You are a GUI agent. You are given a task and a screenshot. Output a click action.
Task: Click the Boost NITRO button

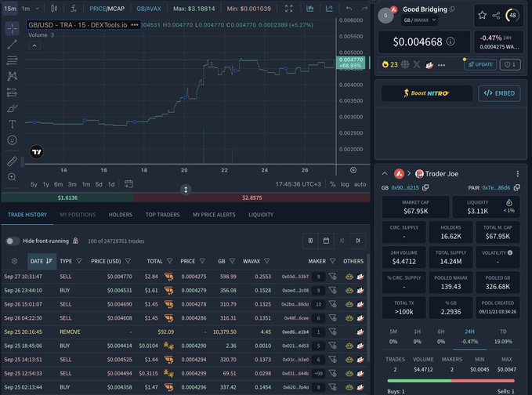click(x=427, y=93)
